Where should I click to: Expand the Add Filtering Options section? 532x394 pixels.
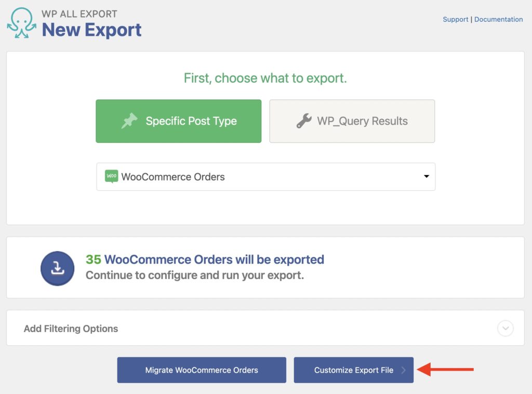click(x=71, y=329)
